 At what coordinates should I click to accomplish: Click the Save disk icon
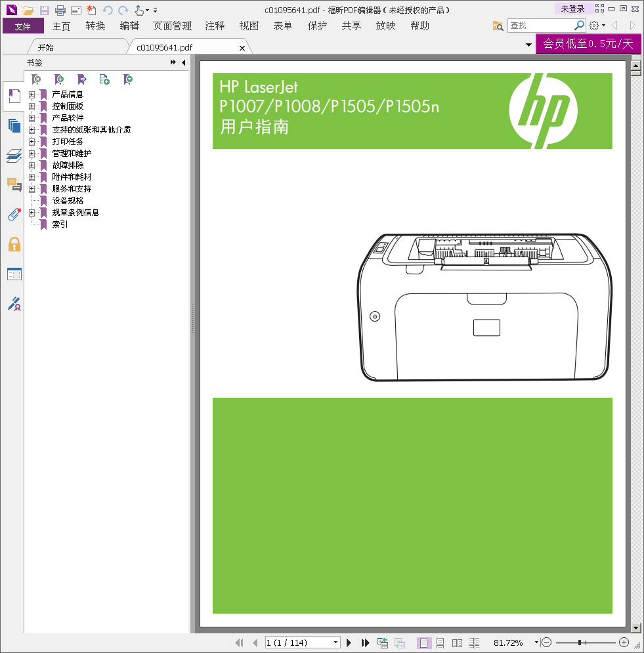[x=44, y=10]
